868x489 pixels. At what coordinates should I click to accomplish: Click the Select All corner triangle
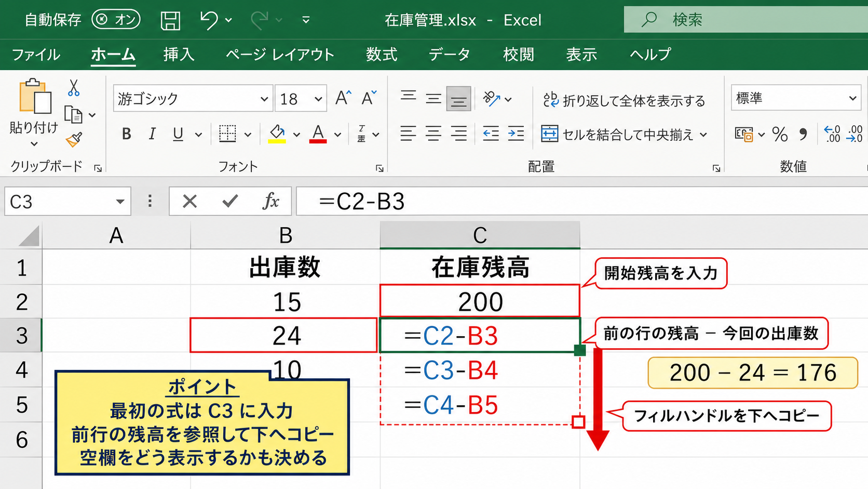point(29,235)
